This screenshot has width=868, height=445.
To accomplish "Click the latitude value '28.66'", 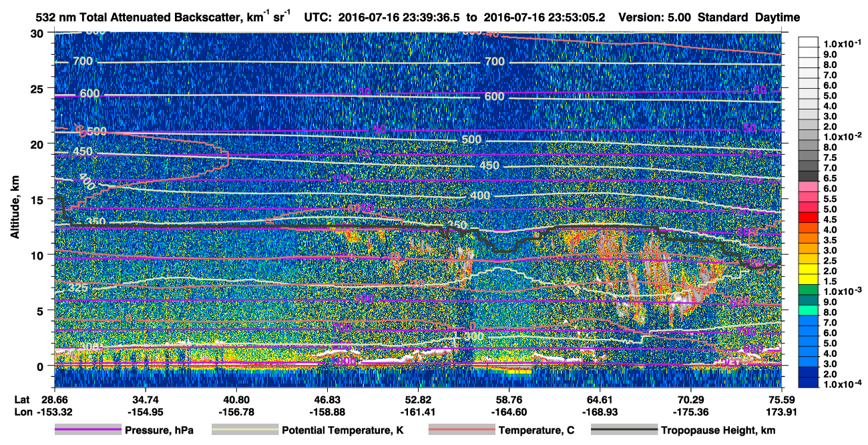I will pyautogui.click(x=54, y=399).
